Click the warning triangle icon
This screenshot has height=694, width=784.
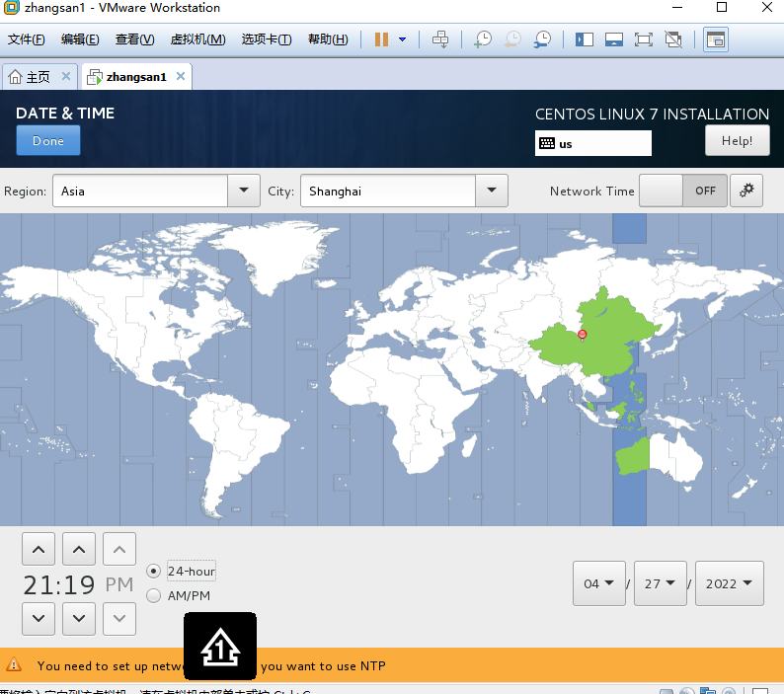(14, 664)
